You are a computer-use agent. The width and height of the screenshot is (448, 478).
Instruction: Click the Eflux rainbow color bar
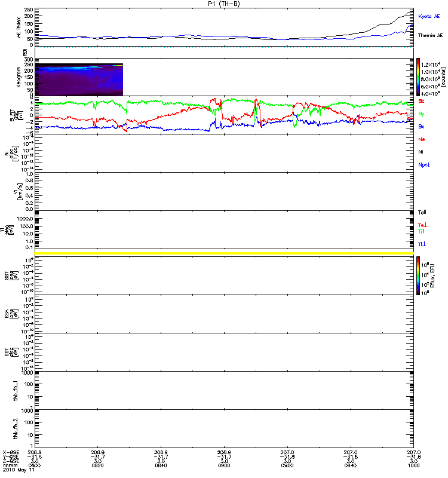coord(418,275)
